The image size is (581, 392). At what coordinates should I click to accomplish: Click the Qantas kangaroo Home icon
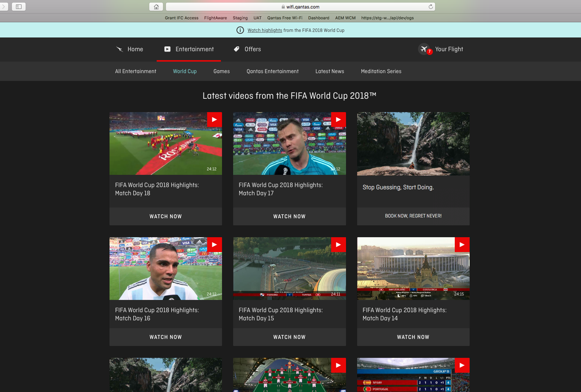pyautogui.click(x=120, y=49)
